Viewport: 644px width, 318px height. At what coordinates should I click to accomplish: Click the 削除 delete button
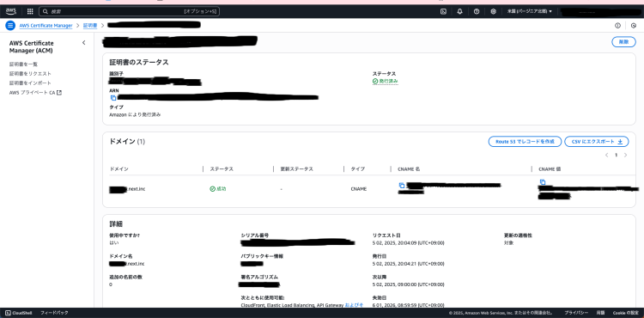pyautogui.click(x=623, y=41)
